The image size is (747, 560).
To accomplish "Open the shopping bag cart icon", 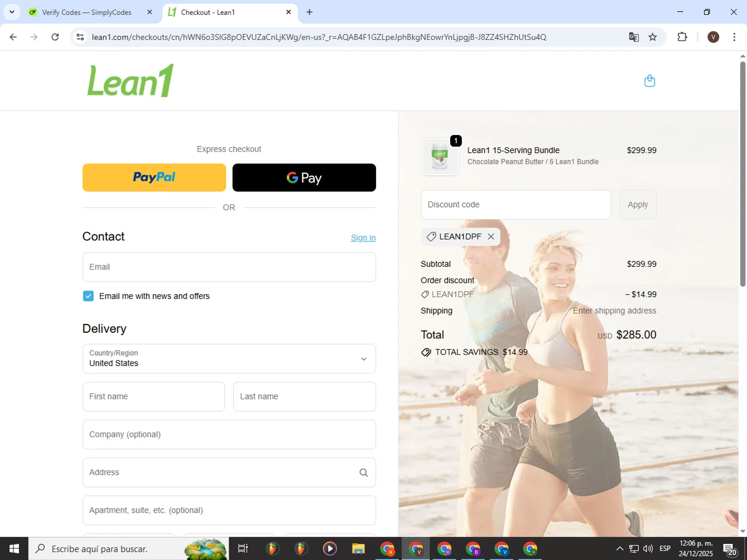I will point(649,81).
